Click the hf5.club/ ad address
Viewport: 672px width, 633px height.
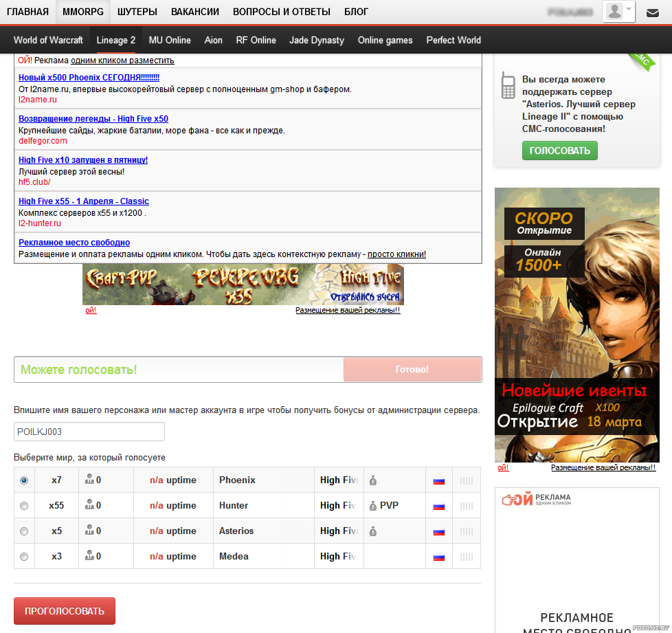tap(34, 181)
